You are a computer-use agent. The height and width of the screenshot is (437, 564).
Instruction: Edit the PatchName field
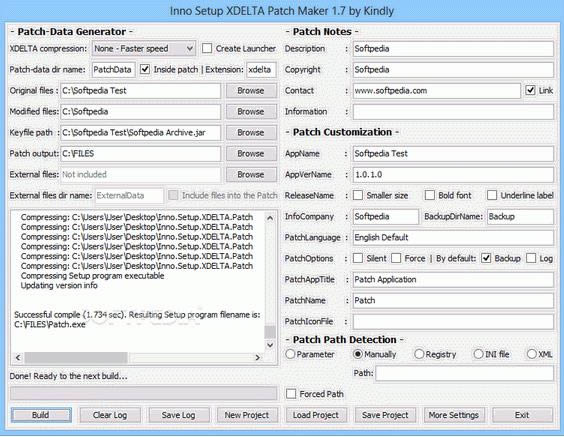453,300
